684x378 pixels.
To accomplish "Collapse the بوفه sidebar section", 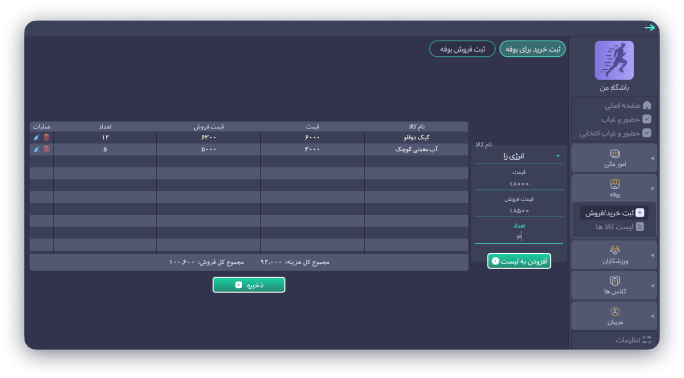I will tap(614, 188).
